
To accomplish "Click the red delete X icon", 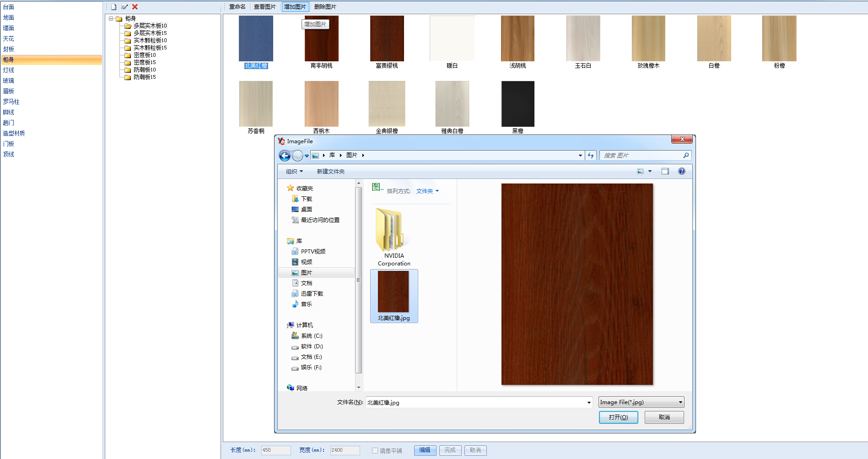I will 135,7.
